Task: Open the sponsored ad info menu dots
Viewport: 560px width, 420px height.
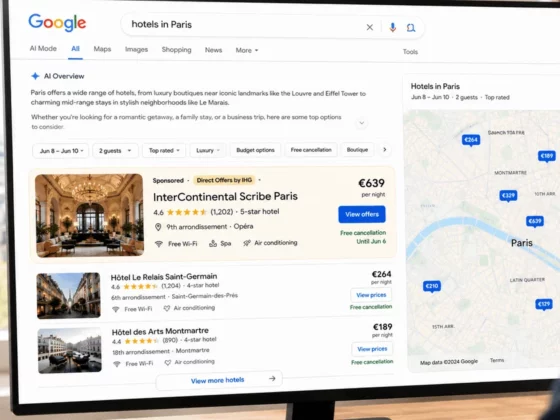Action: pos(260,180)
